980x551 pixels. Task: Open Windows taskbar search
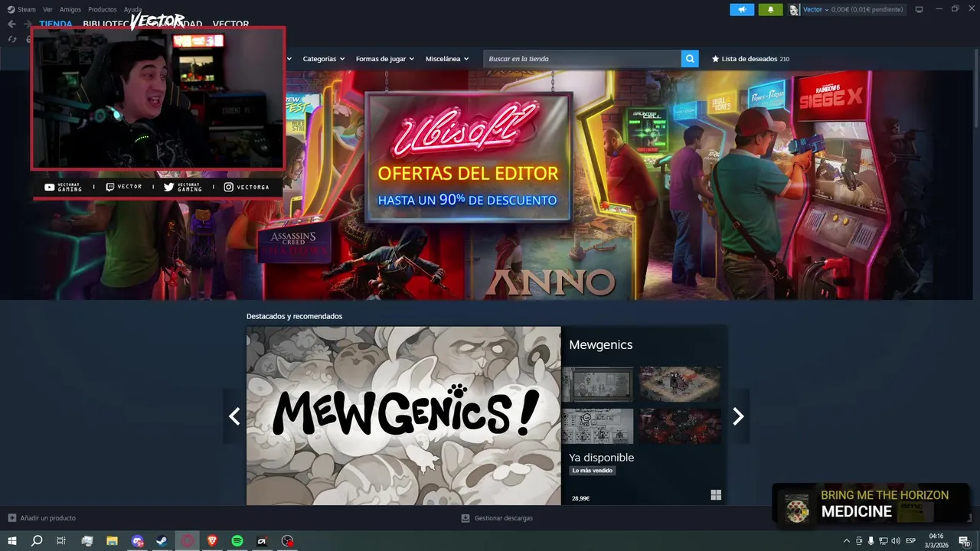click(x=37, y=541)
